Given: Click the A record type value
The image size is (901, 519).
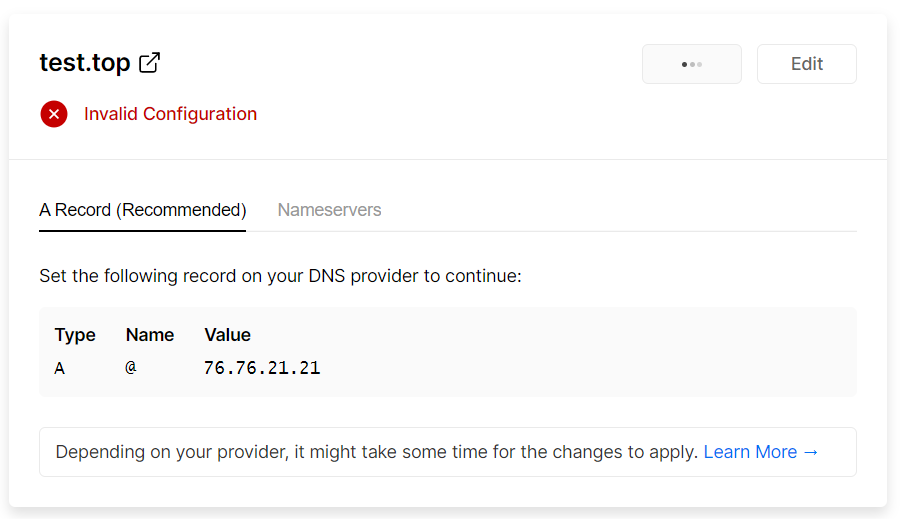Looking at the screenshot, I should click(60, 368).
